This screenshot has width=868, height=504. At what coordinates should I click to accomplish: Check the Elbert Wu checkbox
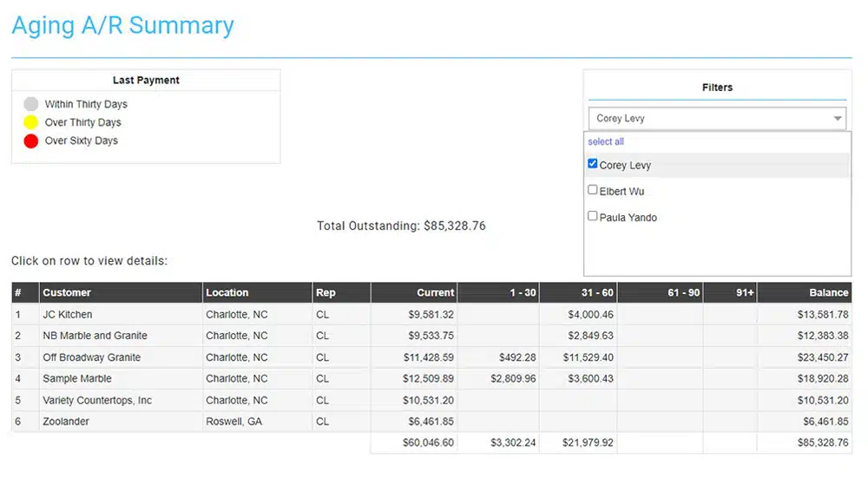593,190
